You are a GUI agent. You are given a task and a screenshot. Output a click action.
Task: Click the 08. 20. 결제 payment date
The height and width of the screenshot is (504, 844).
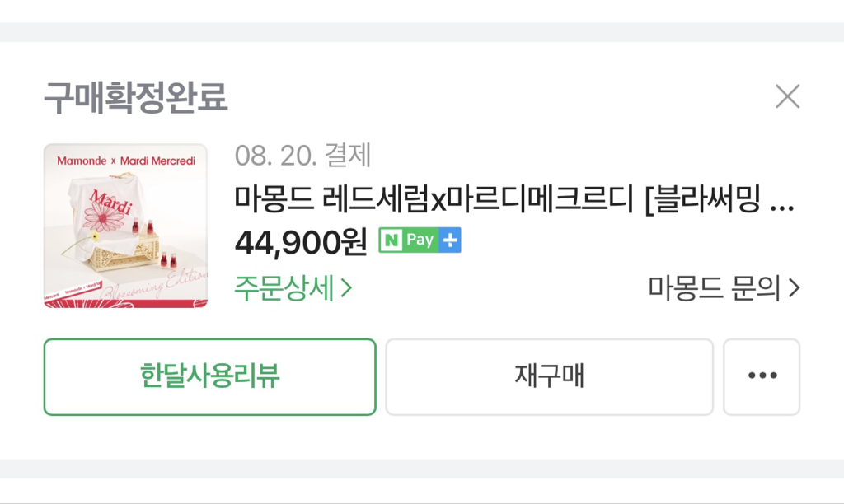click(x=303, y=154)
